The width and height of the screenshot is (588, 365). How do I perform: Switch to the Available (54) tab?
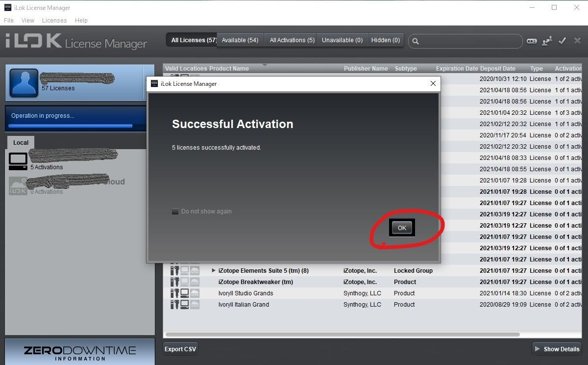pos(240,40)
